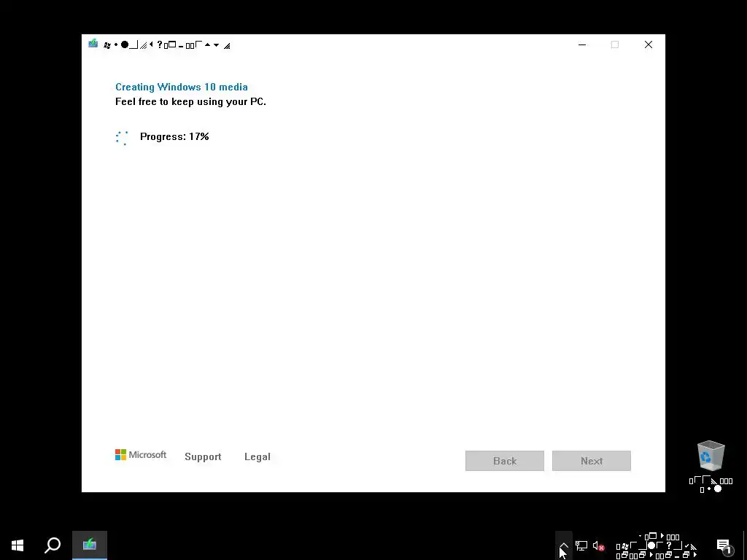Viewport: 747px width, 560px height.
Task: Click the media creation tool taskbar button
Action: point(90,545)
